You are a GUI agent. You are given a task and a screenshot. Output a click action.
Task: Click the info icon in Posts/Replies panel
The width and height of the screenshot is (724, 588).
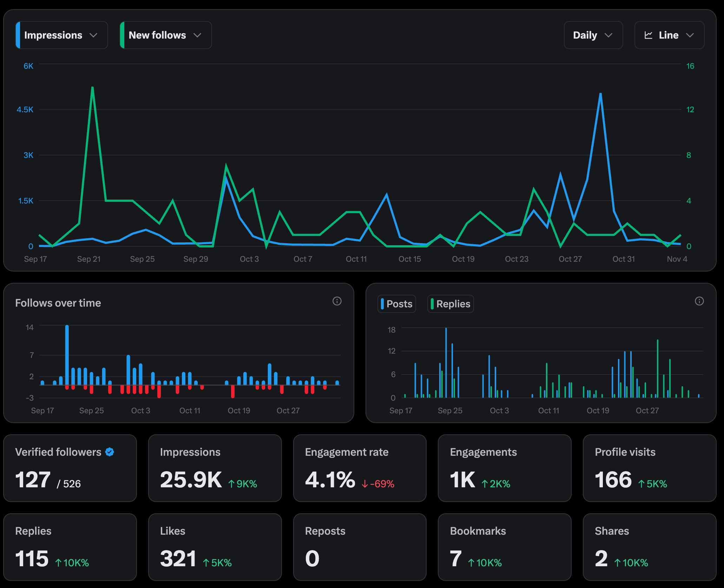[x=699, y=301]
